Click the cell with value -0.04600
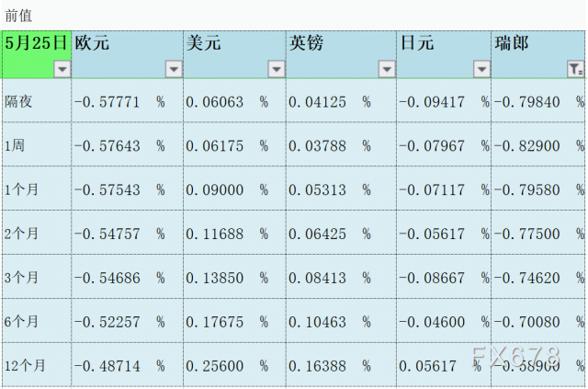 pos(444,321)
